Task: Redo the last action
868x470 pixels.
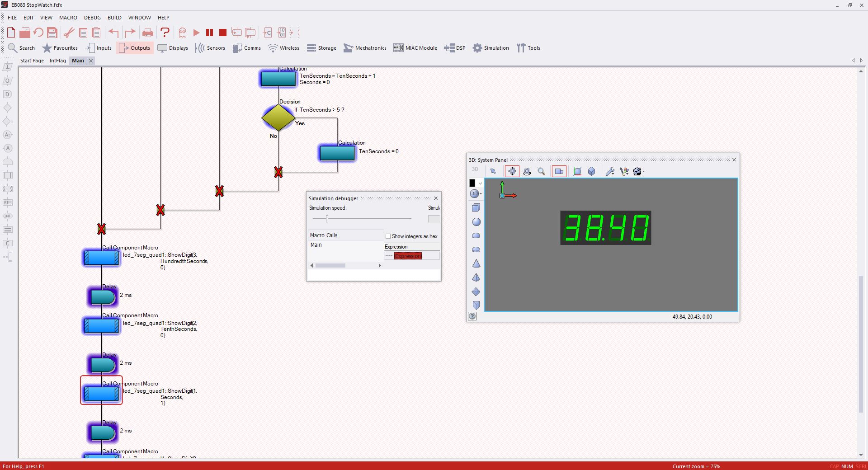Action: (x=130, y=33)
